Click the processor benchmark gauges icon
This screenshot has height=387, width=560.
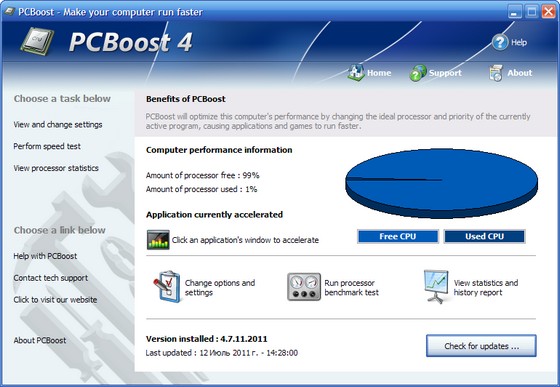point(304,287)
